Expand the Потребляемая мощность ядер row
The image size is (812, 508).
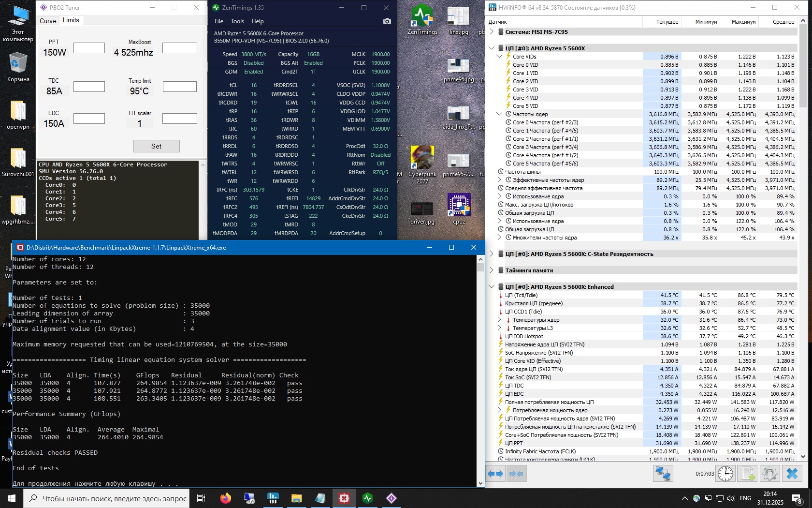click(499, 410)
